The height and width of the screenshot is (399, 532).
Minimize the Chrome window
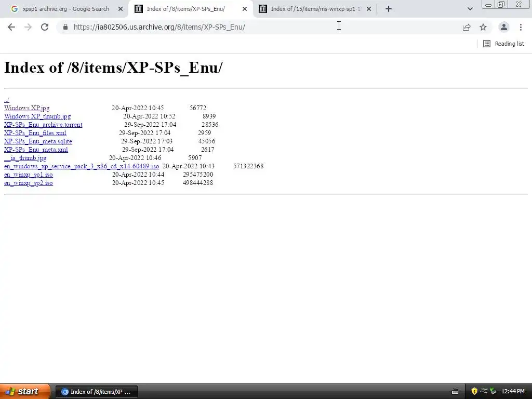point(488,4)
